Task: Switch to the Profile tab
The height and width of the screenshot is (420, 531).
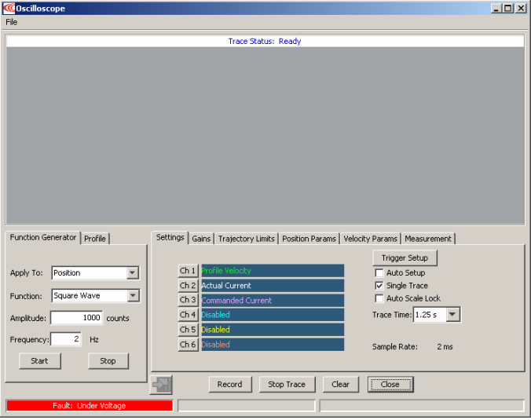Action: (x=95, y=239)
